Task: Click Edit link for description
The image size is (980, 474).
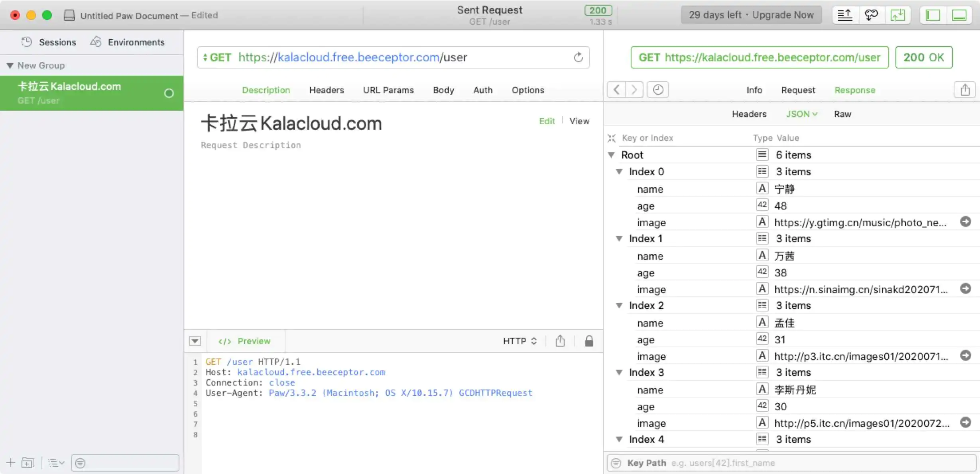Action: click(x=547, y=121)
